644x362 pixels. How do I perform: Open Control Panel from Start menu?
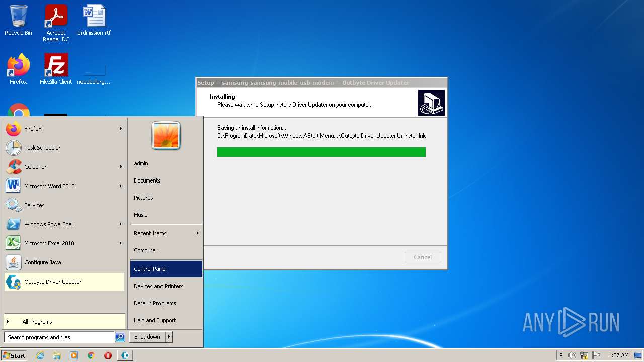click(x=166, y=269)
